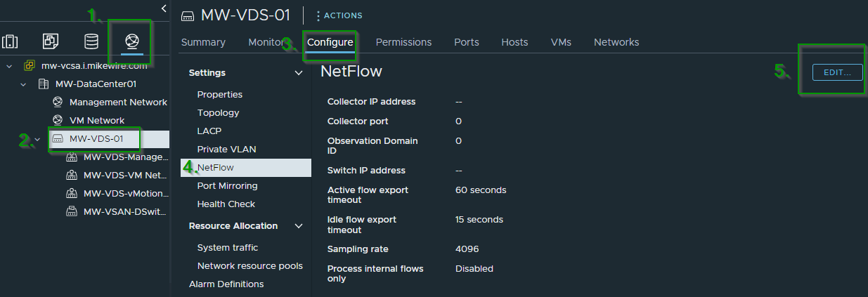Open the Networking inventory icon
The image size is (868, 297).
[131, 41]
